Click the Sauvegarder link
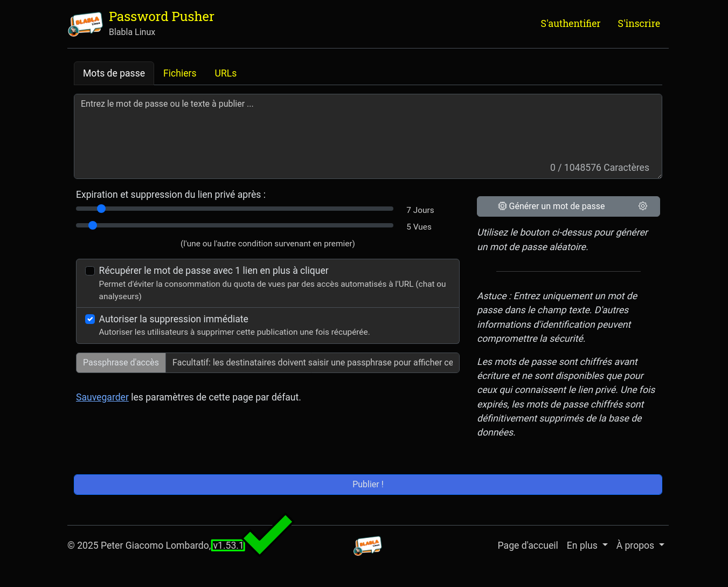 tap(102, 397)
